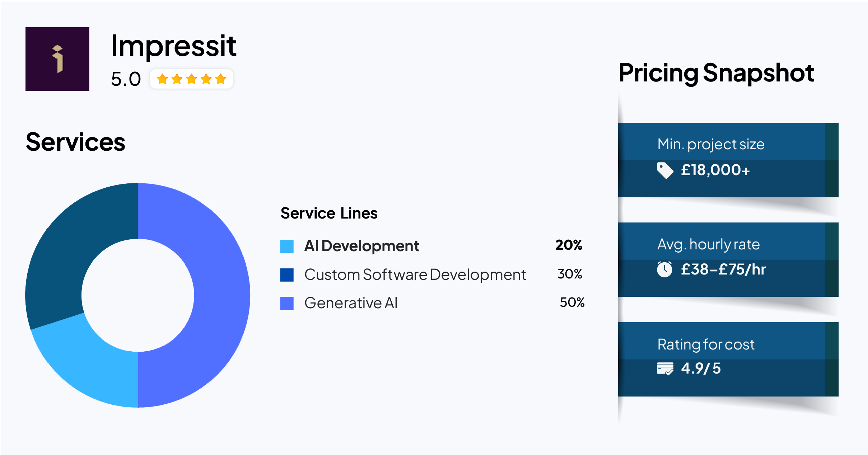Click the 50% value for Generative AI

572,302
